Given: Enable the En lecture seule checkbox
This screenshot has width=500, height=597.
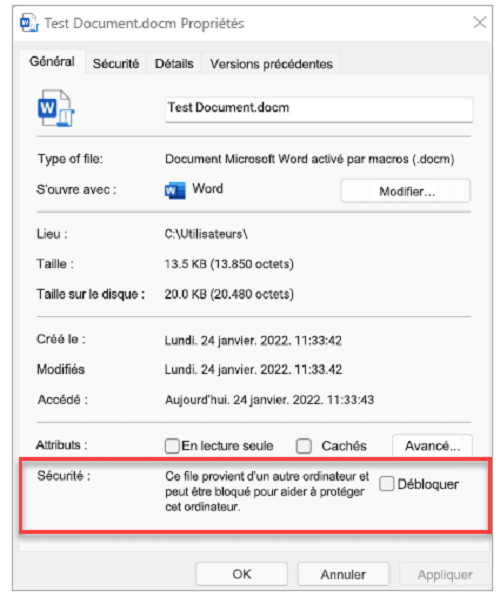Looking at the screenshot, I should coord(172,446).
